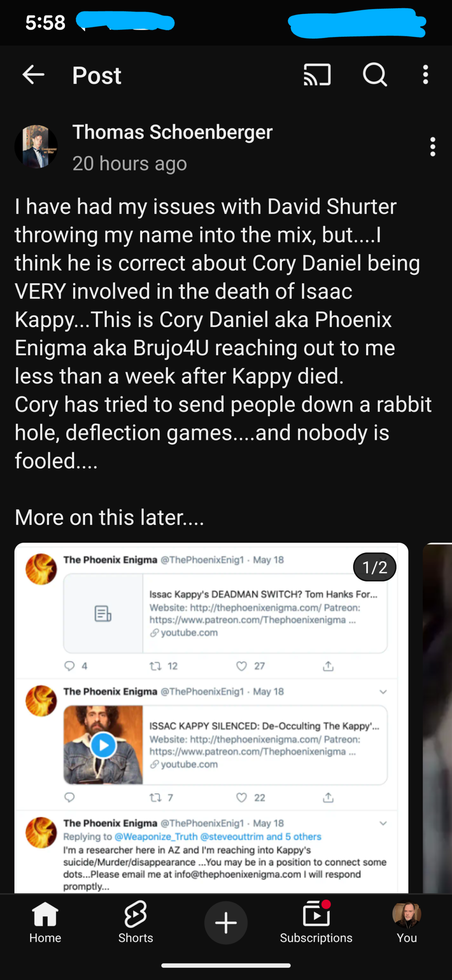Tap the like heart showing 22
Viewport: 452px width, 980px height.
242,798
